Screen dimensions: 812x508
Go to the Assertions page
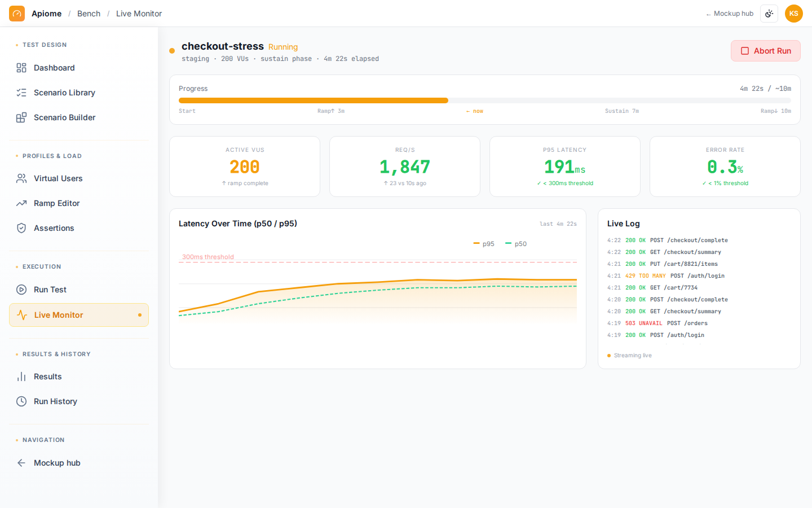79,228
